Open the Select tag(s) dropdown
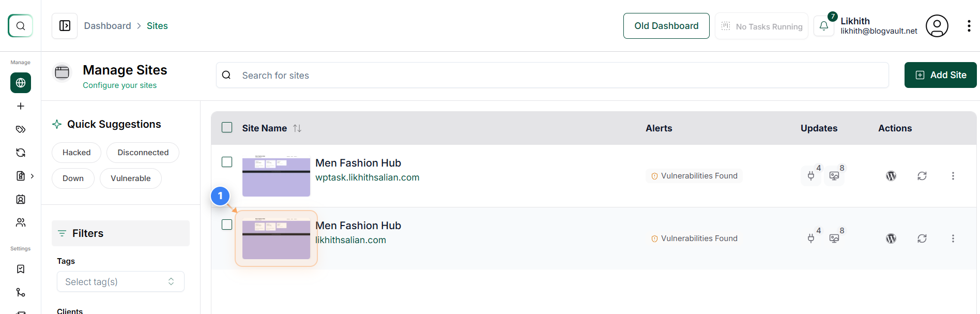Viewport: 980px width, 314px height. click(120, 281)
